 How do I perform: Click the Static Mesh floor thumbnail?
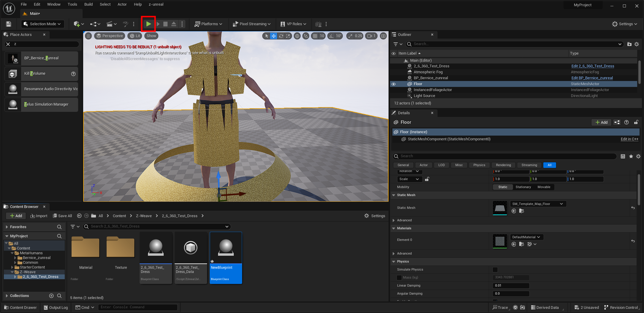500,208
